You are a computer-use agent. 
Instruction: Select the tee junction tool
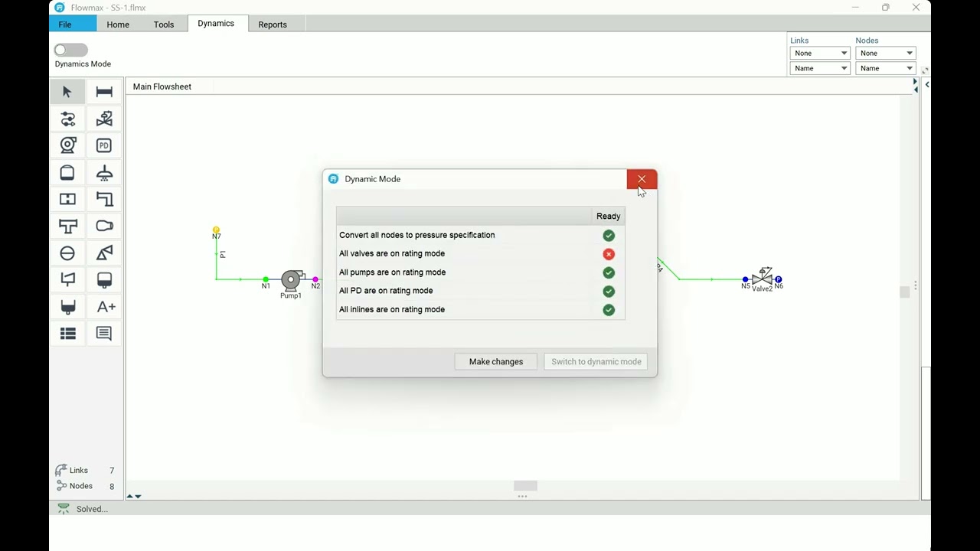tap(67, 226)
